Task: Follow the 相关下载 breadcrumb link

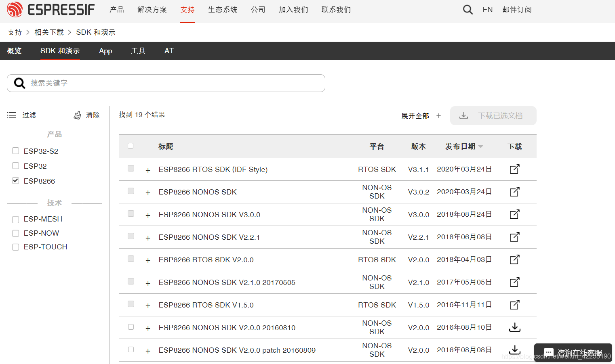Action: coord(49,32)
